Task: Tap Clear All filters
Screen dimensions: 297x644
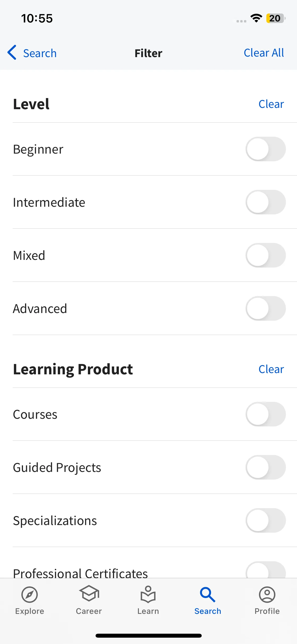Action: click(x=264, y=53)
